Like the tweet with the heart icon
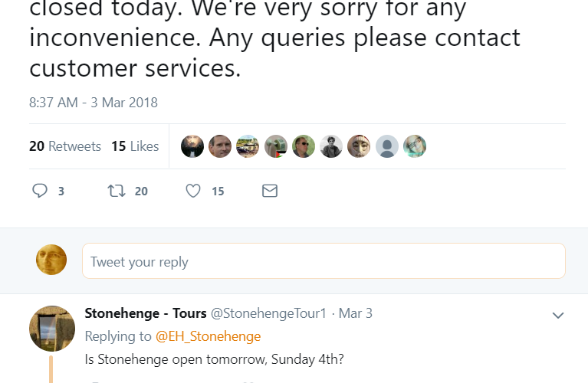This screenshot has height=383, width=588. [193, 191]
